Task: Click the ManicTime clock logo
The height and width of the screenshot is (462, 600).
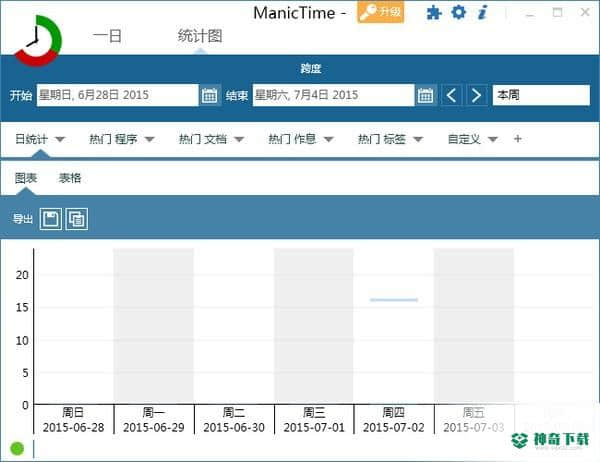Action: (38, 40)
